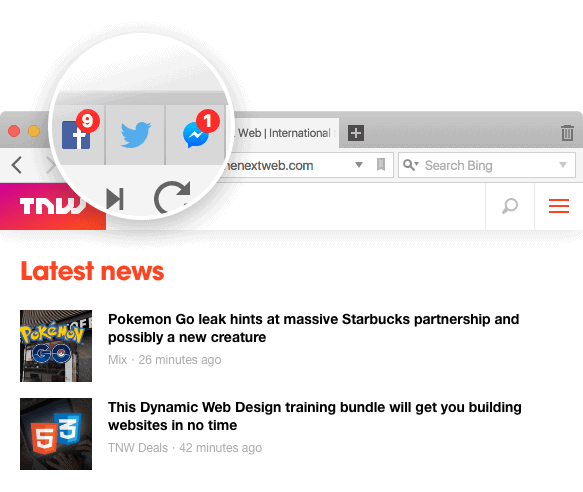The width and height of the screenshot is (583, 492).
Task: Click the fast forward navigation icon
Action: tap(115, 199)
